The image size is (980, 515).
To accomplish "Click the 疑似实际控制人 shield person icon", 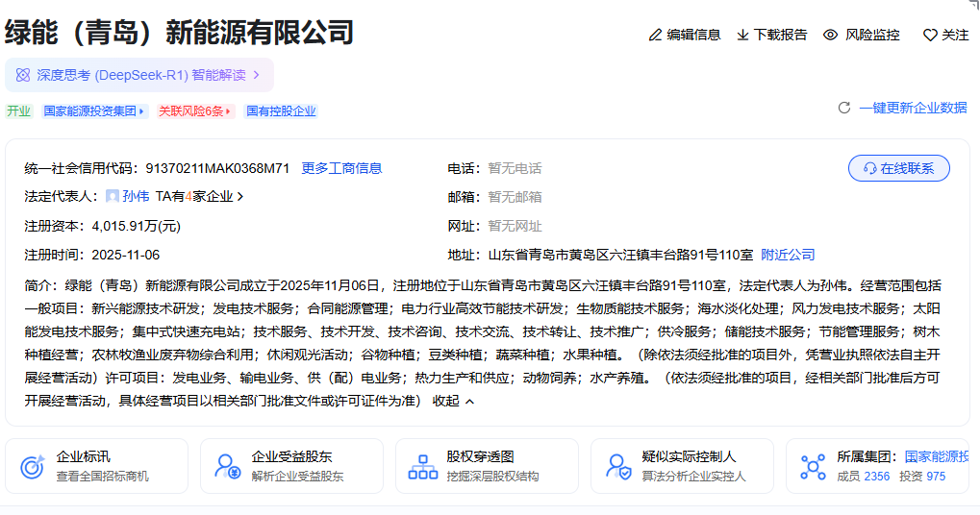I will pos(618,466).
